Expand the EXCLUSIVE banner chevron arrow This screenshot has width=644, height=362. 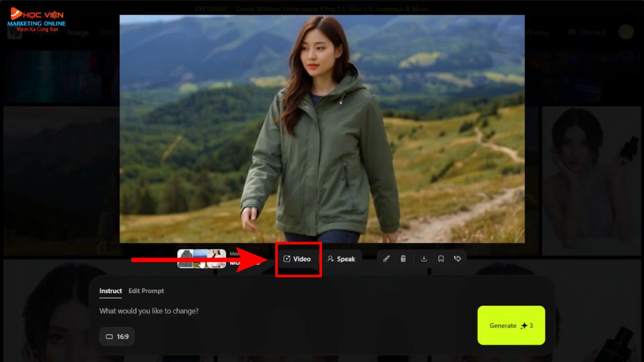point(435,9)
